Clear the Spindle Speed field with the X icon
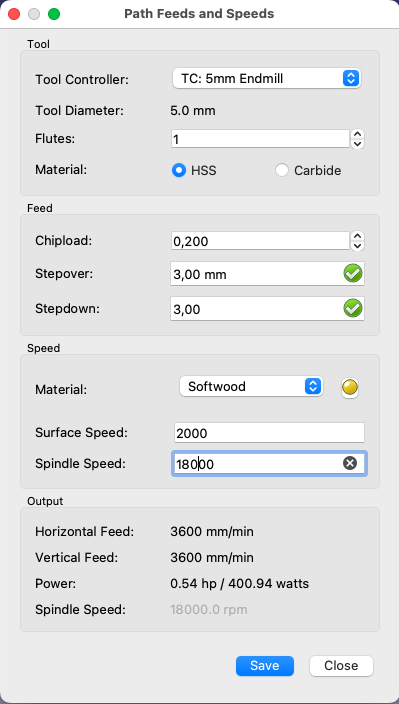The height and width of the screenshot is (704, 399). pos(350,463)
